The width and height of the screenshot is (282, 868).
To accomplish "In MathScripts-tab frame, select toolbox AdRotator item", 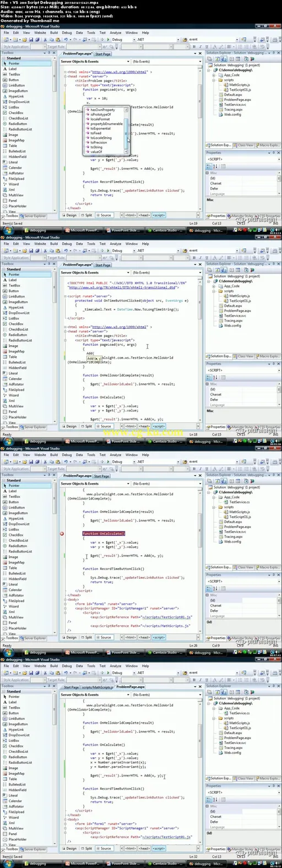I will pos(16,806).
